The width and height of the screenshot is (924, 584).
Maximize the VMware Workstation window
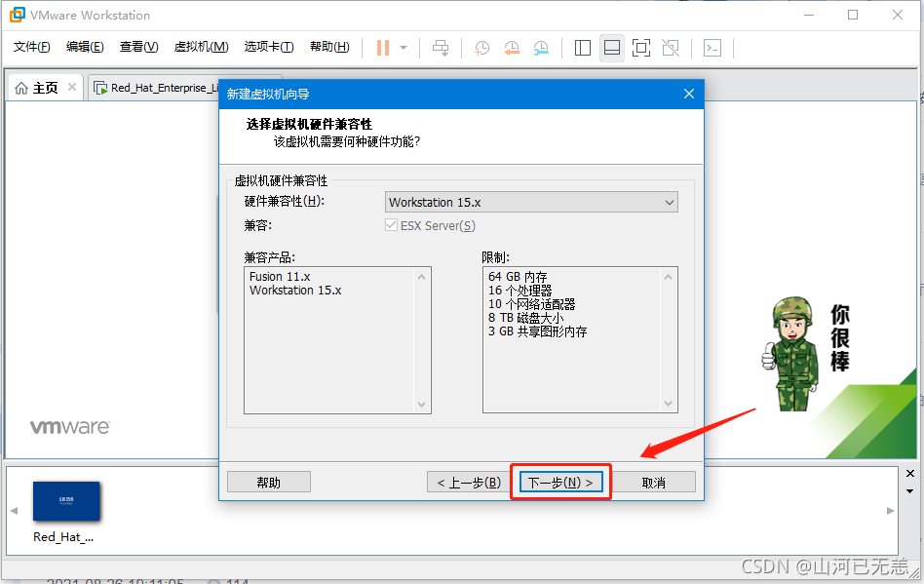pos(853,15)
